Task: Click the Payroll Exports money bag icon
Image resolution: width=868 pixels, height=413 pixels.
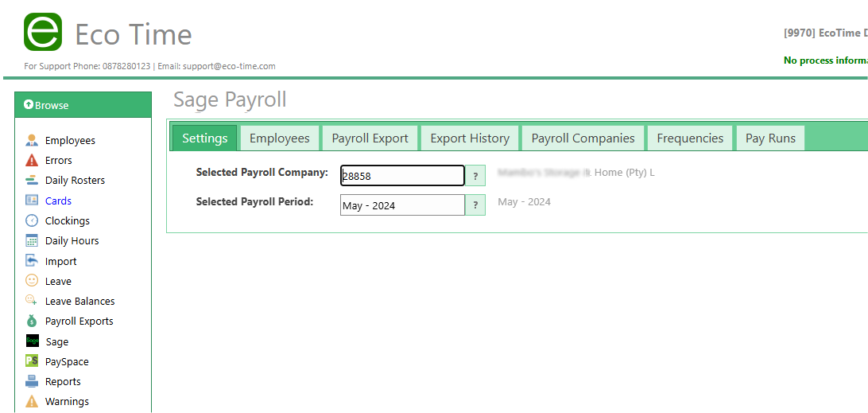Action: [x=32, y=321]
